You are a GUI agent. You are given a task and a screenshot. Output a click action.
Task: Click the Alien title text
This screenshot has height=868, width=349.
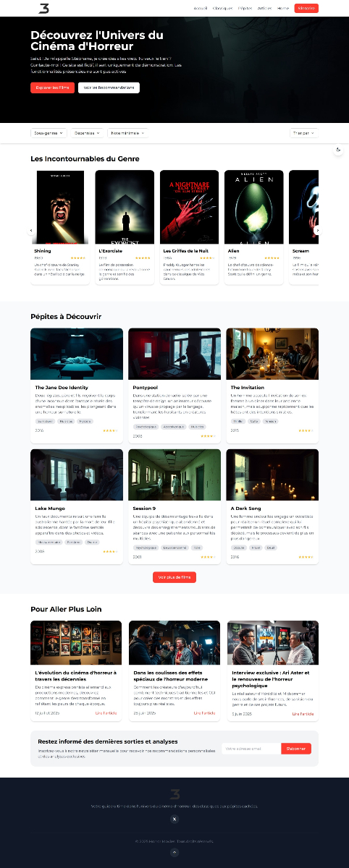pos(233,251)
